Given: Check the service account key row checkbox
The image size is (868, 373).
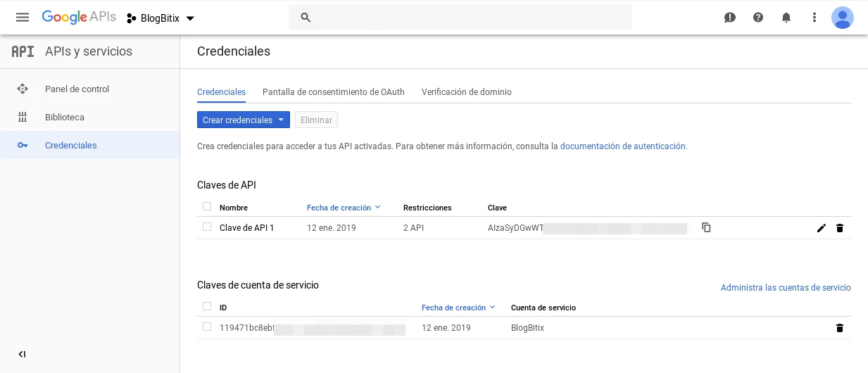Looking at the screenshot, I should pos(207,327).
